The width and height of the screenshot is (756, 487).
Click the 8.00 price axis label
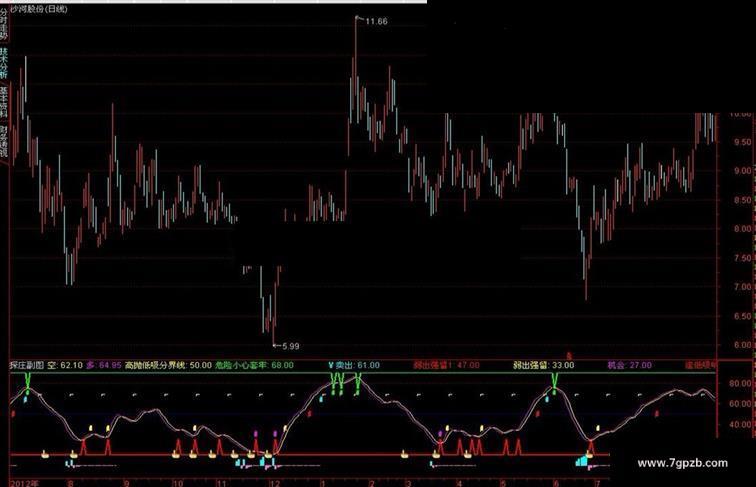pos(742,229)
